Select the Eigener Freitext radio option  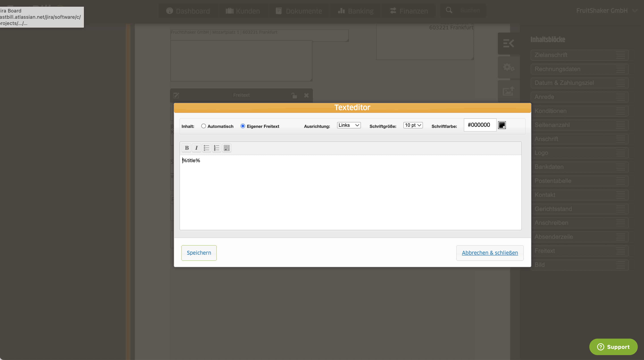(243, 126)
